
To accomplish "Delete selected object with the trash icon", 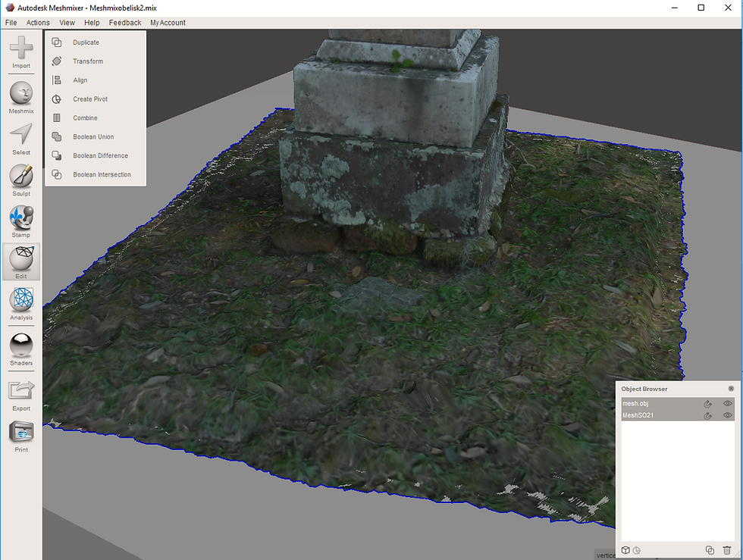I will [x=727, y=550].
